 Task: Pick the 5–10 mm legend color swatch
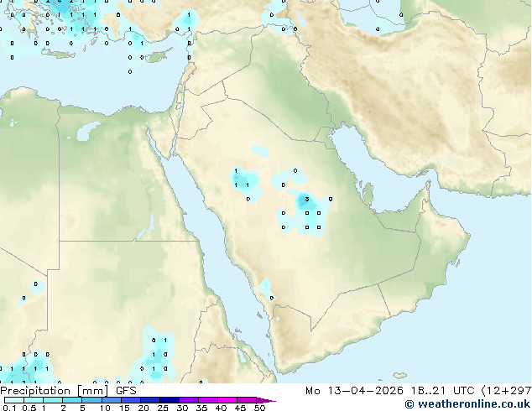91,400
